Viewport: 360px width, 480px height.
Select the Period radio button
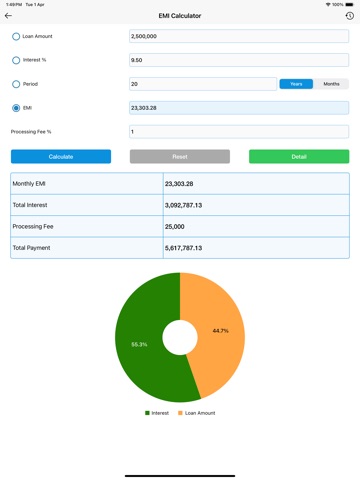click(16, 84)
